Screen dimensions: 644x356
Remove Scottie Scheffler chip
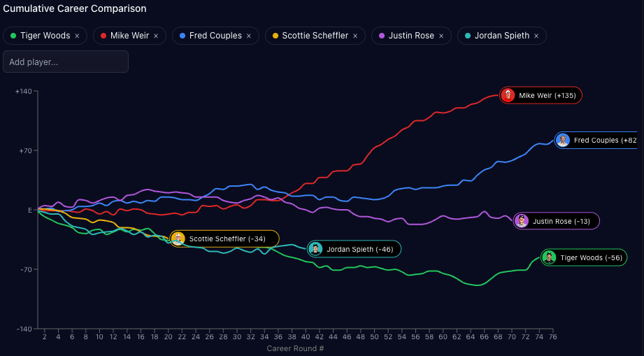click(x=355, y=36)
